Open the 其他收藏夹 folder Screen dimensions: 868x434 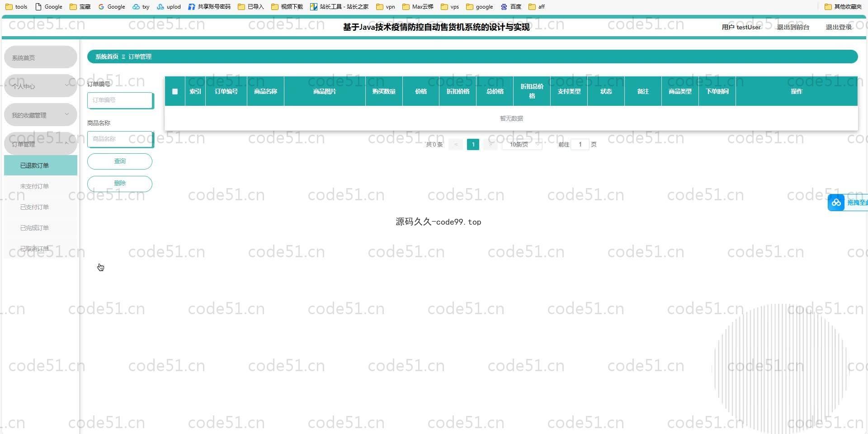pos(843,6)
